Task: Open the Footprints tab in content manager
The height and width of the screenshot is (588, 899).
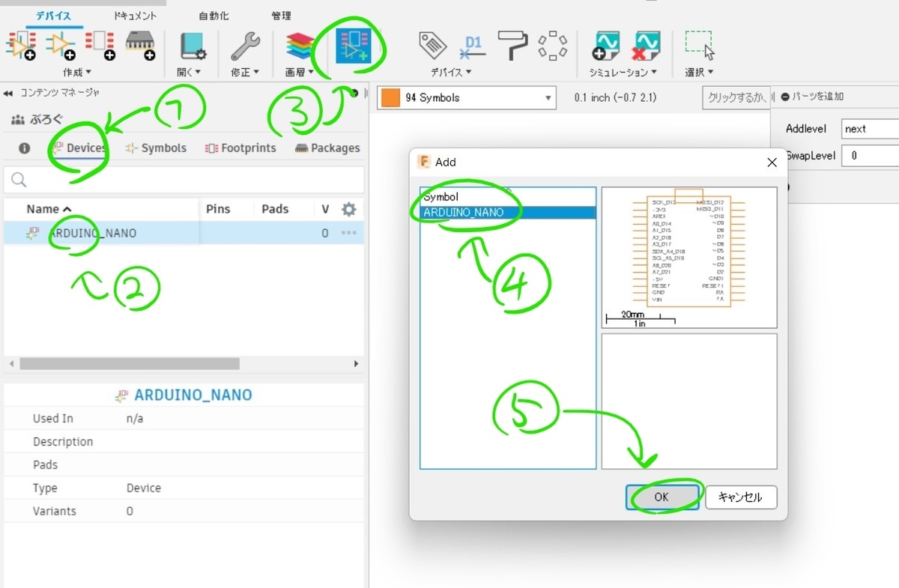Action: 240,148
